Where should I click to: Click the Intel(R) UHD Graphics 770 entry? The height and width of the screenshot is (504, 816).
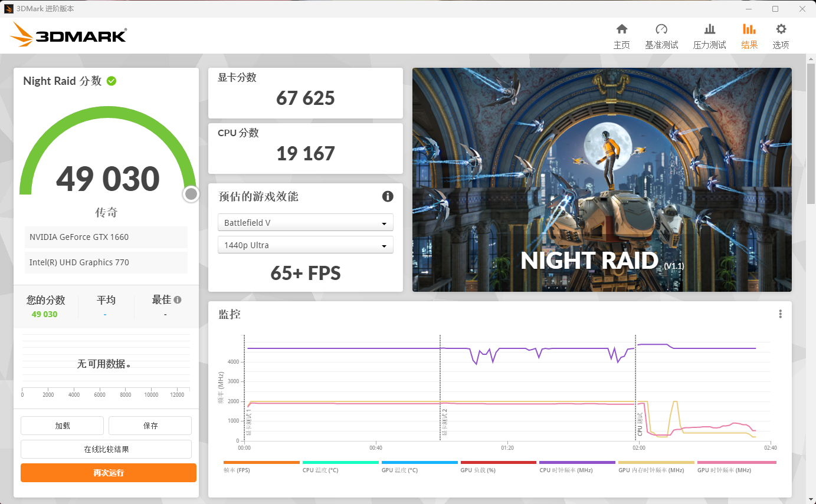(106, 262)
